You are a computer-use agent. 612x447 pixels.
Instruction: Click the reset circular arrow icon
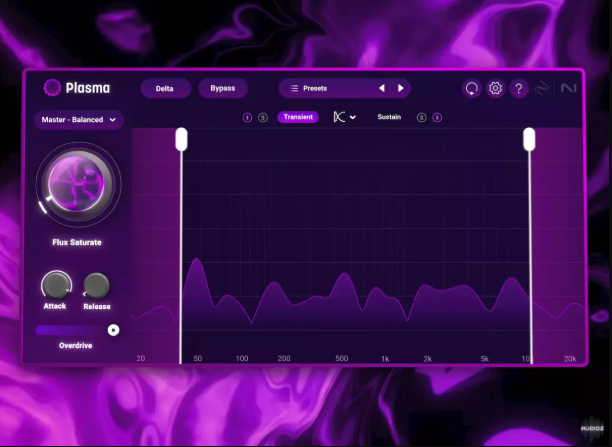tap(472, 89)
